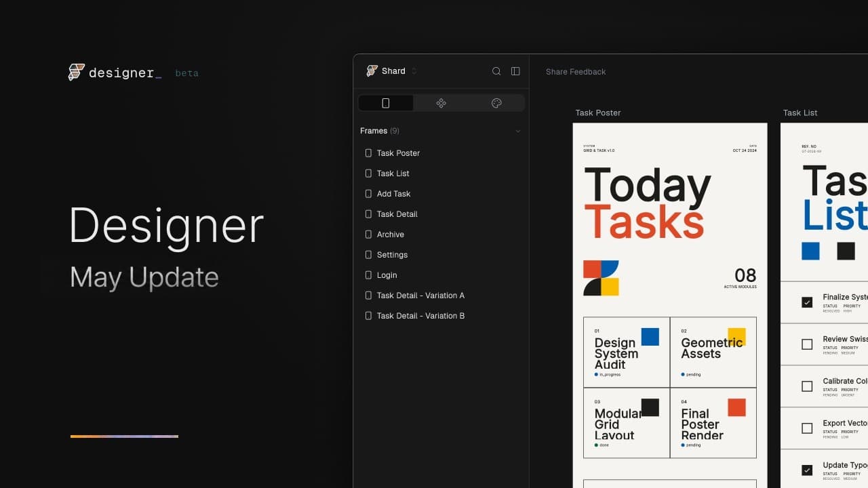Screen dimensions: 868x488
Task: Click the yellow square in Geometric Assets card
Action: point(736,337)
